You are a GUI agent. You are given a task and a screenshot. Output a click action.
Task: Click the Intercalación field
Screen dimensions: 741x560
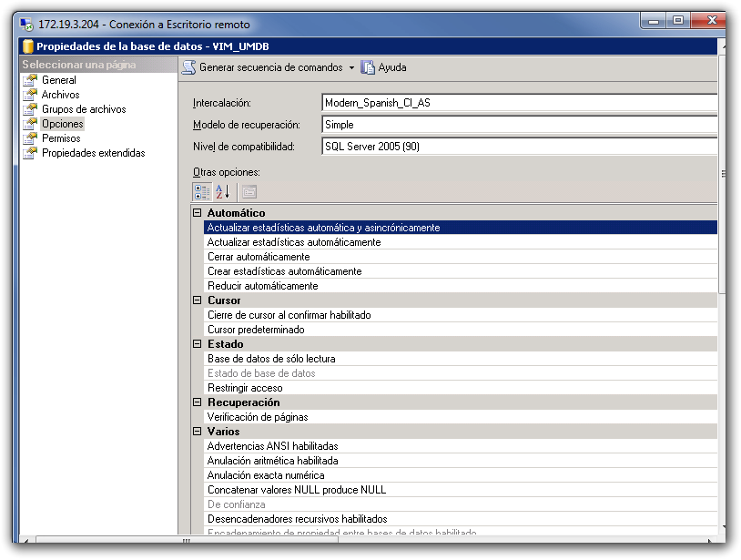[x=519, y=103]
